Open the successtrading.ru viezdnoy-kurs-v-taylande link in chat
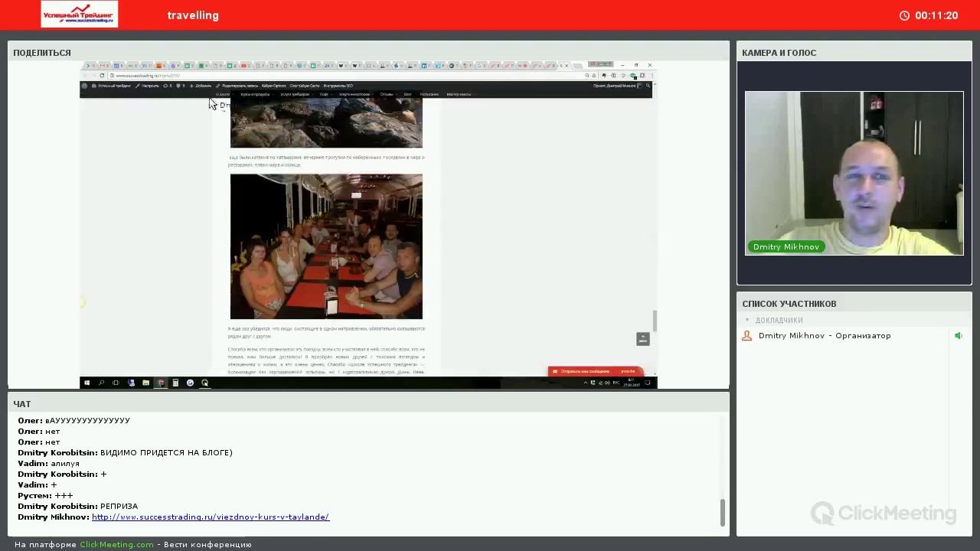 pos(211,517)
